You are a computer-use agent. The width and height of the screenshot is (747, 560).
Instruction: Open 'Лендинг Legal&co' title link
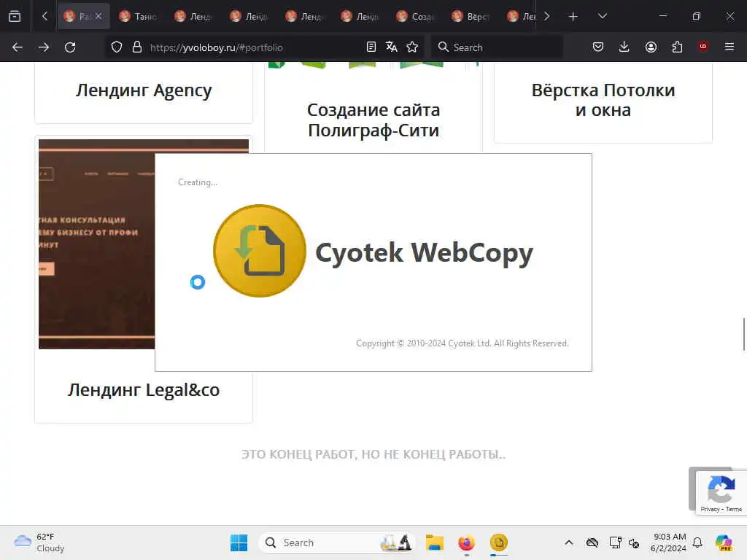click(x=144, y=389)
